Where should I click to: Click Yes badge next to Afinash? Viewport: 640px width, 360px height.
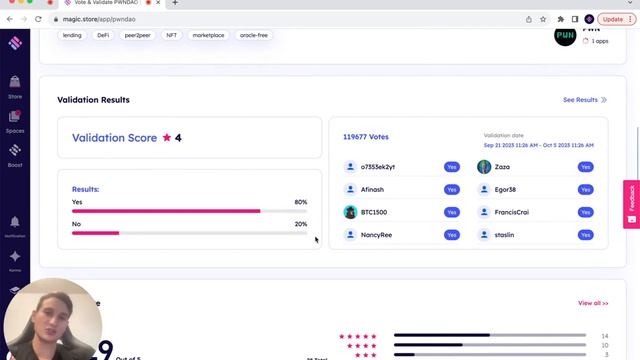click(x=451, y=189)
